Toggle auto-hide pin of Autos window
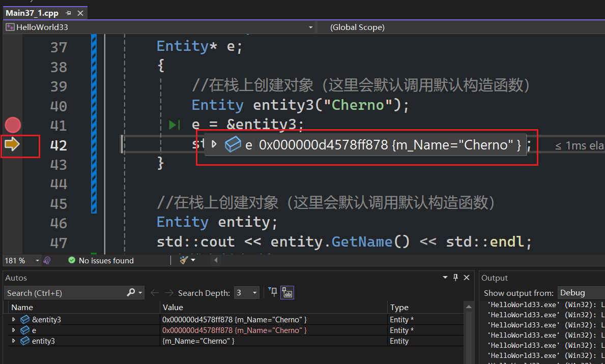 click(455, 278)
